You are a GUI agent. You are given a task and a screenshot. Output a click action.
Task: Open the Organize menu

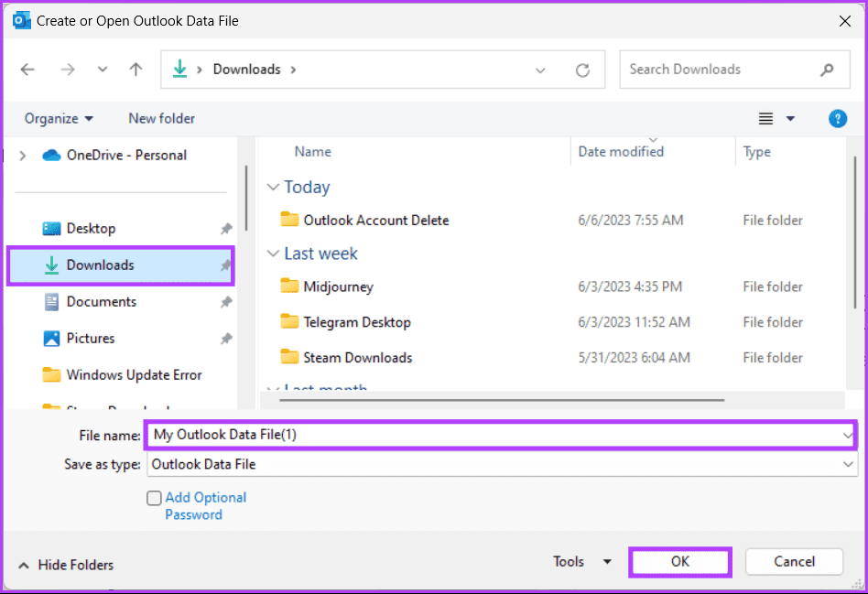point(59,118)
